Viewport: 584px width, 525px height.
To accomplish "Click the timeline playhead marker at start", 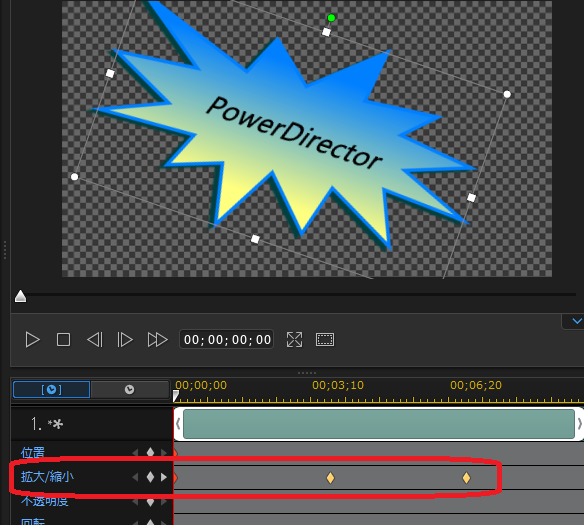I will pos(176,396).
